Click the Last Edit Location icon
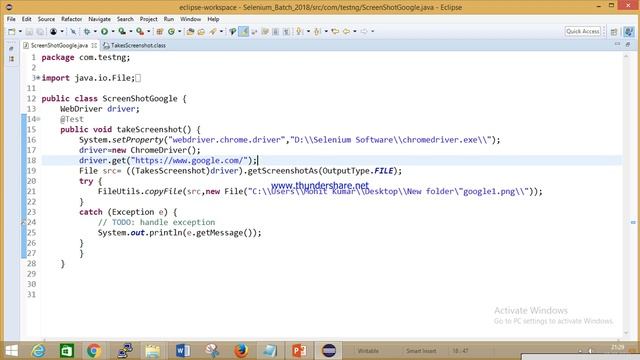This screenshot has width=640, height=360. point(335,31)
